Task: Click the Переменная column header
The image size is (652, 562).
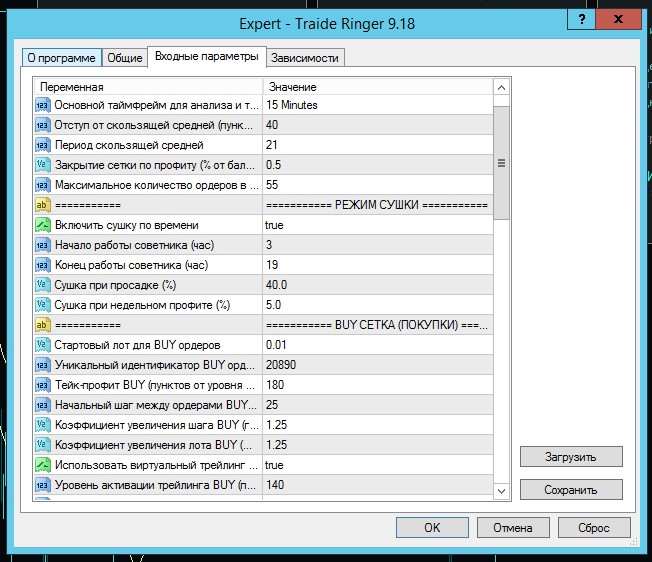Action: (x=148, y=87)
